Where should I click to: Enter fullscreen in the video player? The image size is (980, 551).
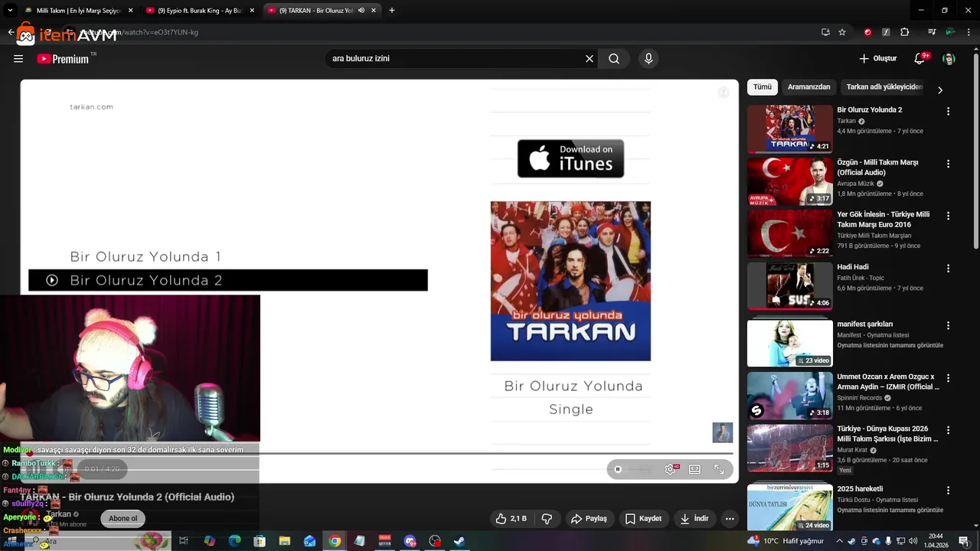click(719, 469)
